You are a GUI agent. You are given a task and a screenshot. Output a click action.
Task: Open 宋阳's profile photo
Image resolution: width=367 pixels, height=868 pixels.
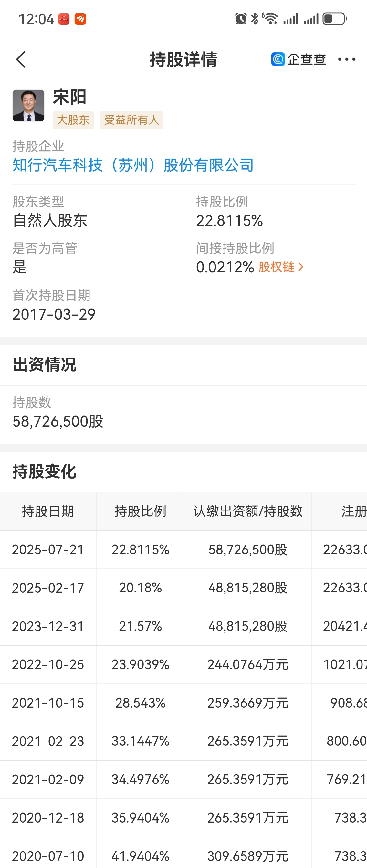(28, 105)
